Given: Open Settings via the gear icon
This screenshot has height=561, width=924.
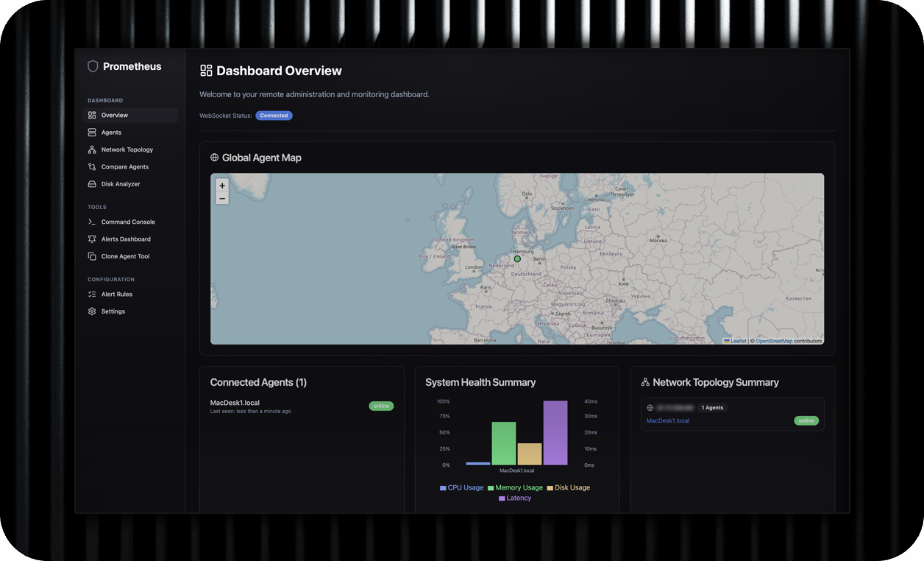Looking at the screenshot, I should 91,311.
